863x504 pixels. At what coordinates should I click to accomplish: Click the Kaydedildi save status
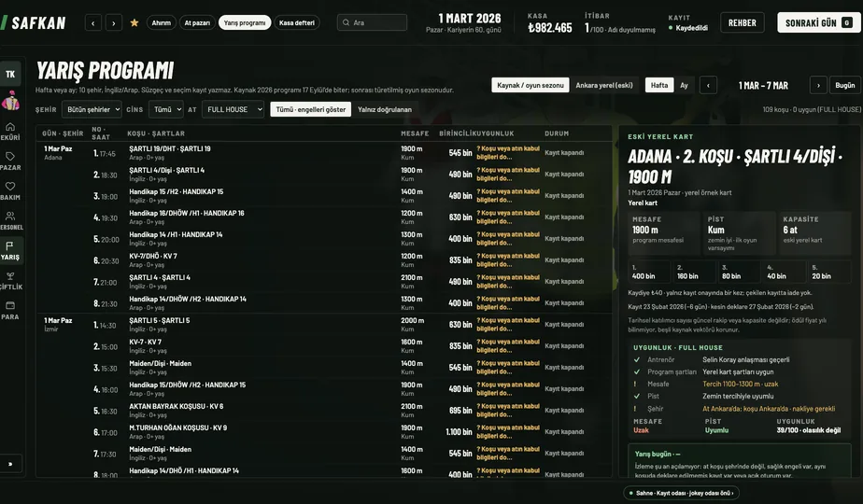pyautogui.click(x=688, y=28)
